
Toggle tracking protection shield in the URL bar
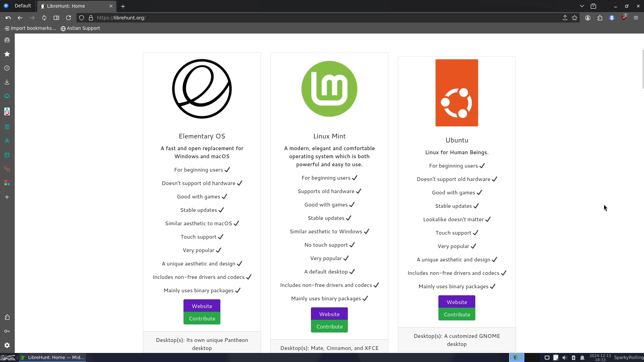[x=82, y=18]
